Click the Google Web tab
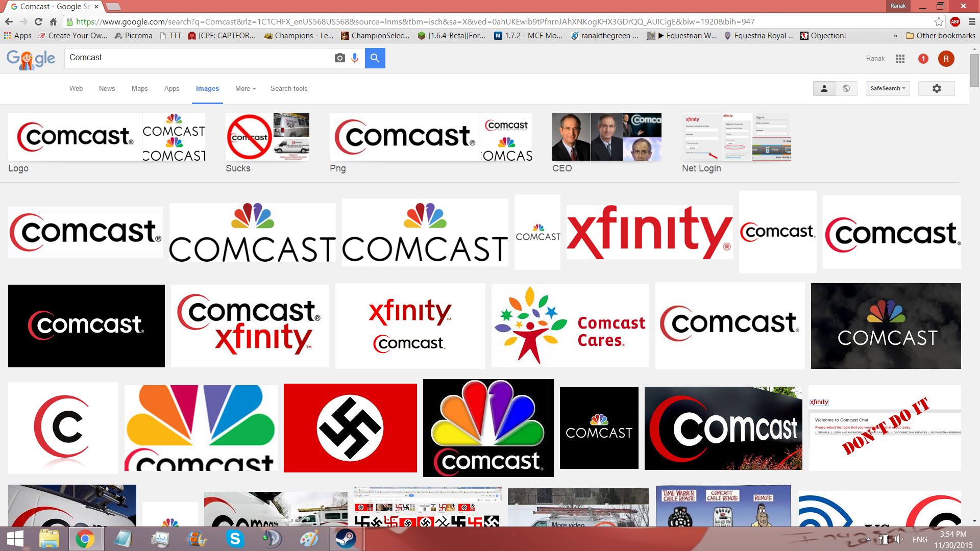This screenshot has height=551, width=980. click(x=76, y=88)
